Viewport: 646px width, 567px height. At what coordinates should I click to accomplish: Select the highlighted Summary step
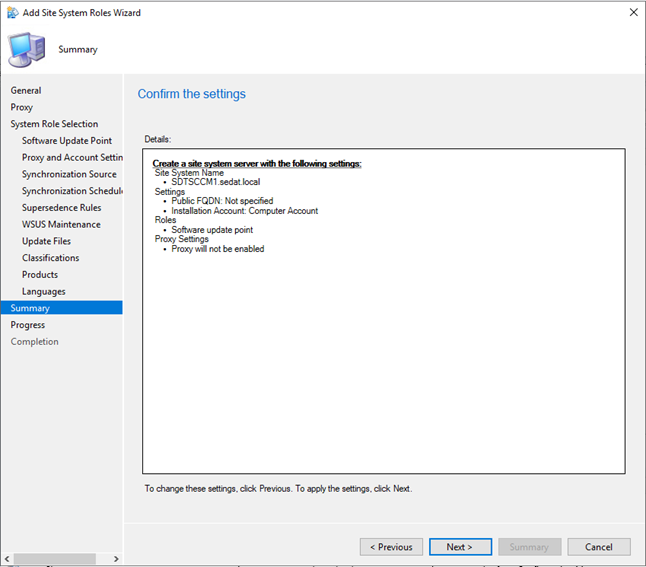(x=61, y=308)
